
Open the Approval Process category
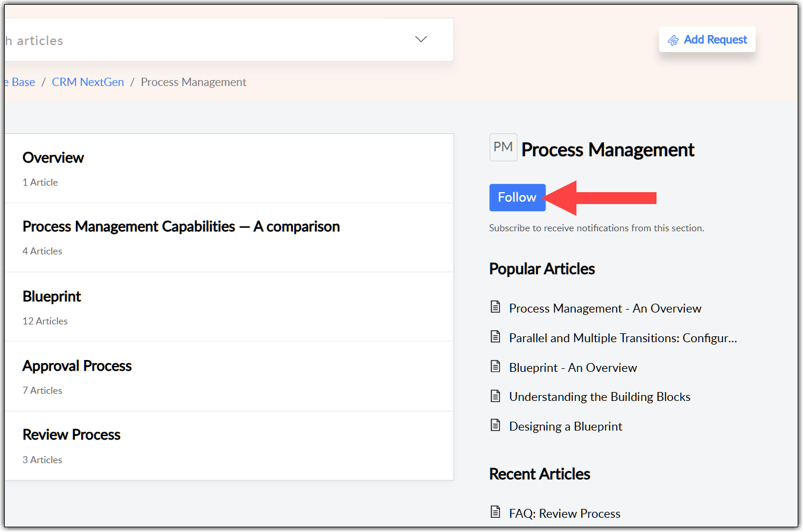(x=77, y=366)
